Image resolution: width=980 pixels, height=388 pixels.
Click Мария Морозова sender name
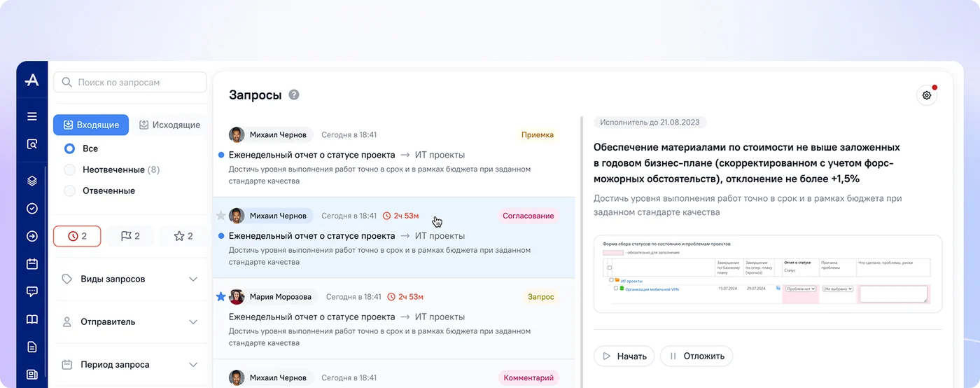tap(281, 297)
